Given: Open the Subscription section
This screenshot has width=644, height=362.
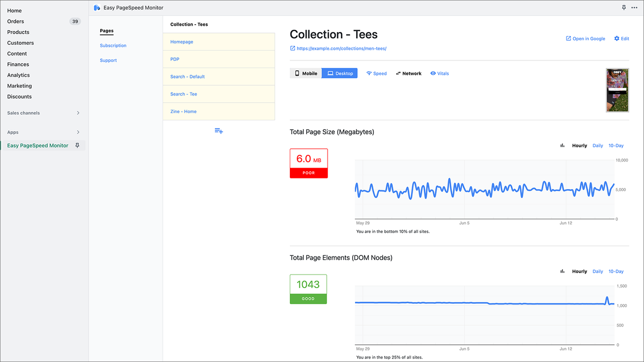Looking at the screenshot, I should [x=113, y=45].
